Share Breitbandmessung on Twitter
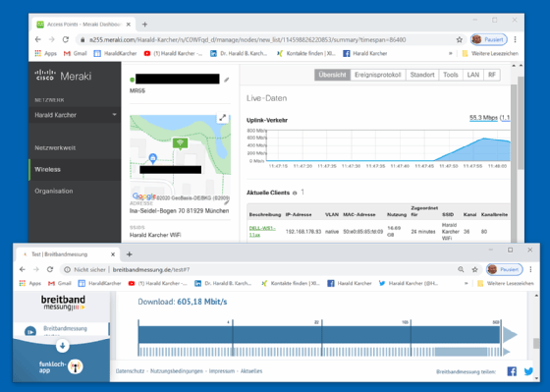Image resolution: width=550 pixels, height=392 pixels. (x=528, y=371)
